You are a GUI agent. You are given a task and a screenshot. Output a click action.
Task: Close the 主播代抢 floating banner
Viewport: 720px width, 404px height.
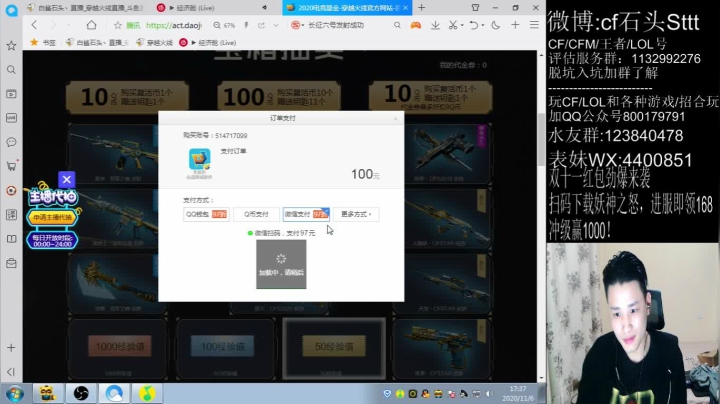pos(67,179)
